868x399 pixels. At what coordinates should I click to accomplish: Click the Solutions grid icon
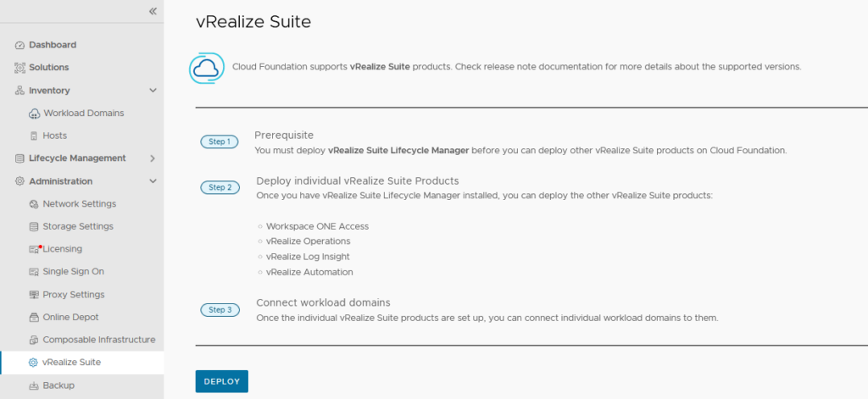(x=20, y=67)
